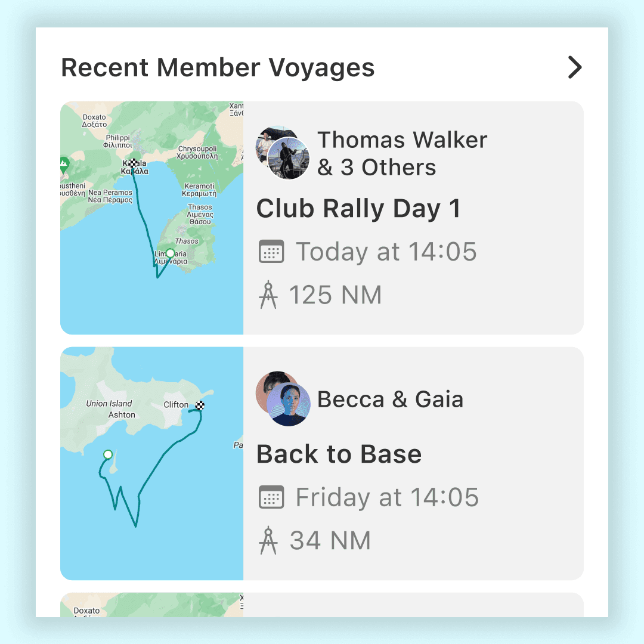644x644 pixels.
Task: Click calendar icon beside Friday at 14:05
Action: [x=271, y=497]
